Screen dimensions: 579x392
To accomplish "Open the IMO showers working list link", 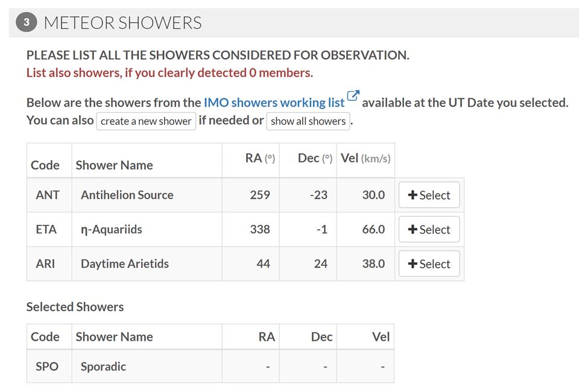I will (x=274, y=103).
